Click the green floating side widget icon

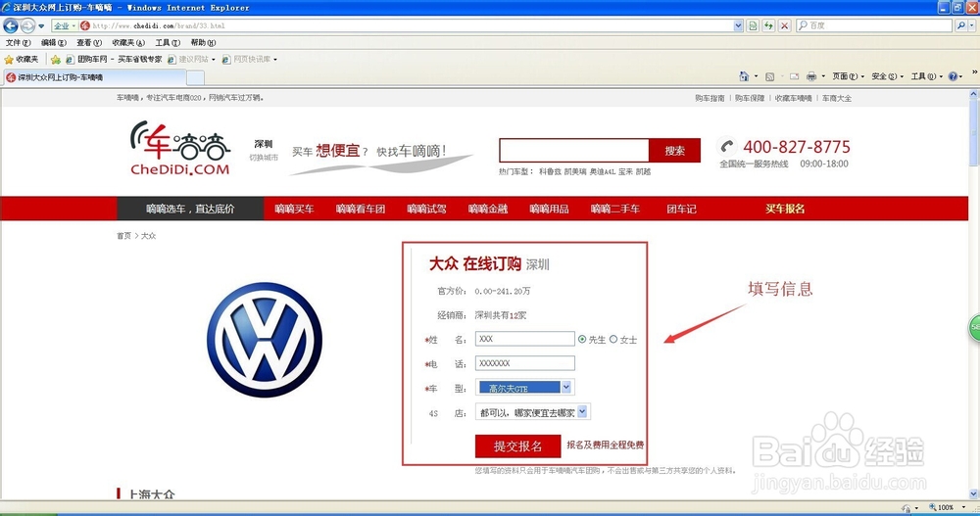tap(974, 328)
